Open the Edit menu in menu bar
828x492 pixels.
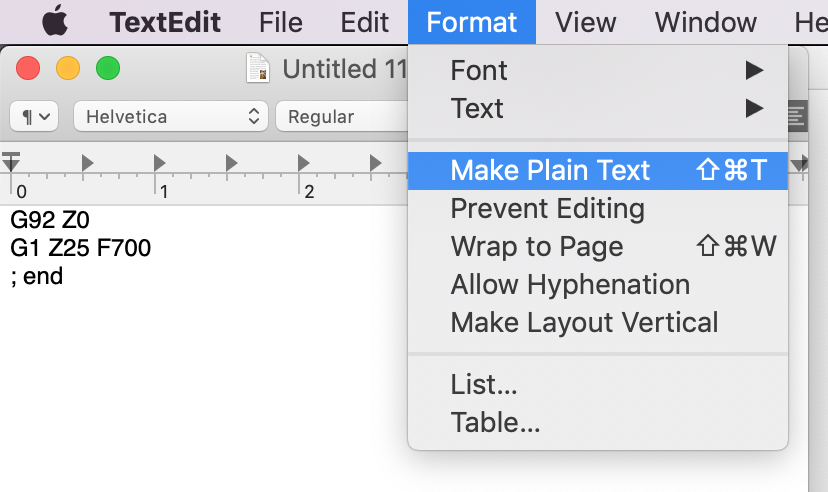tap(364, 22)
